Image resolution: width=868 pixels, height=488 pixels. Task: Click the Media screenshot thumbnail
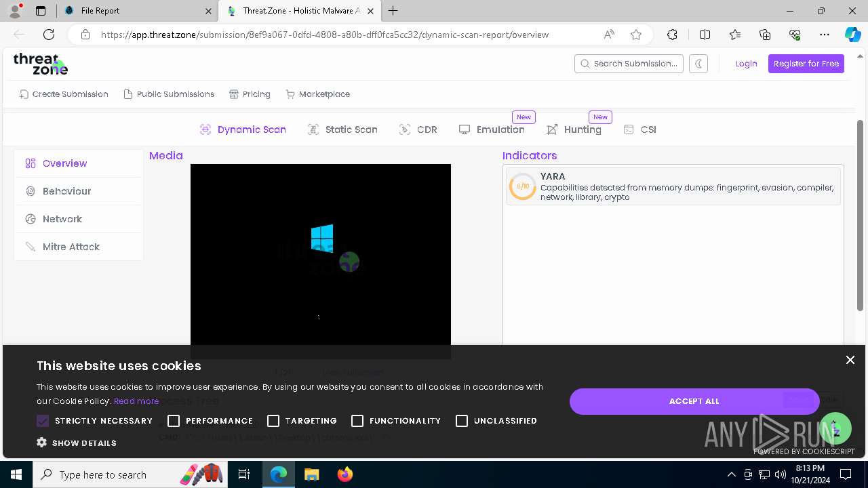[x=320, y=261]
